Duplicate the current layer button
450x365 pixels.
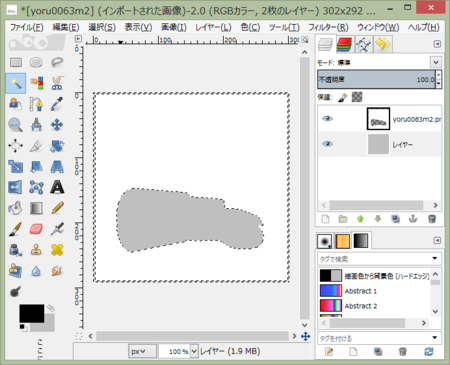click(x=396, y=219)
